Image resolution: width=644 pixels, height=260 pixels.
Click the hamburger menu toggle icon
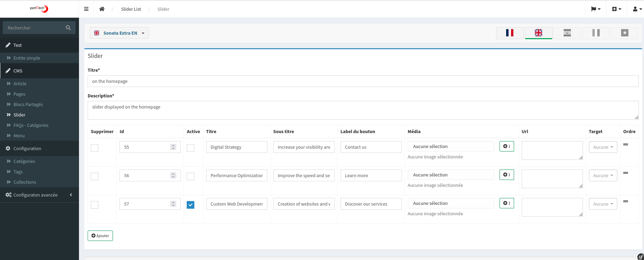click(x=86, y=9)
